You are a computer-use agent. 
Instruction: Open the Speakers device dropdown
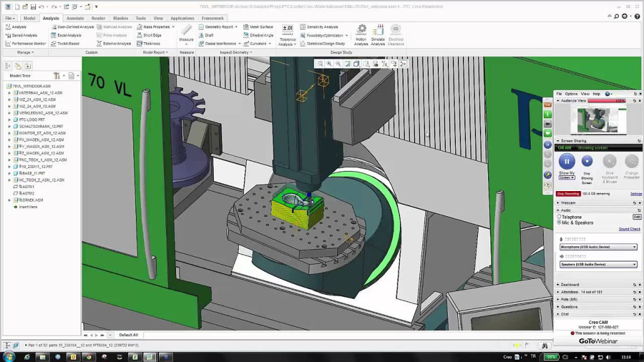point(598,265)
